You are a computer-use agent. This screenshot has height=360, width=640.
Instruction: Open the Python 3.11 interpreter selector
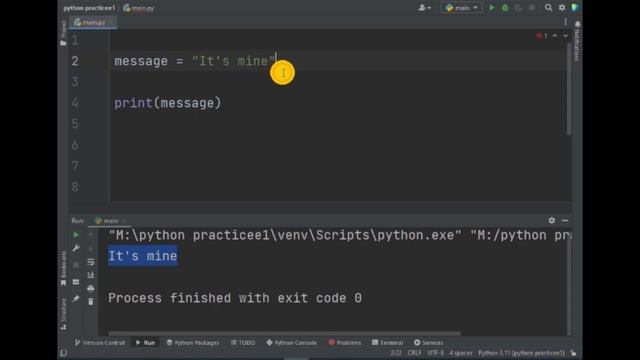tap(522, 353)
